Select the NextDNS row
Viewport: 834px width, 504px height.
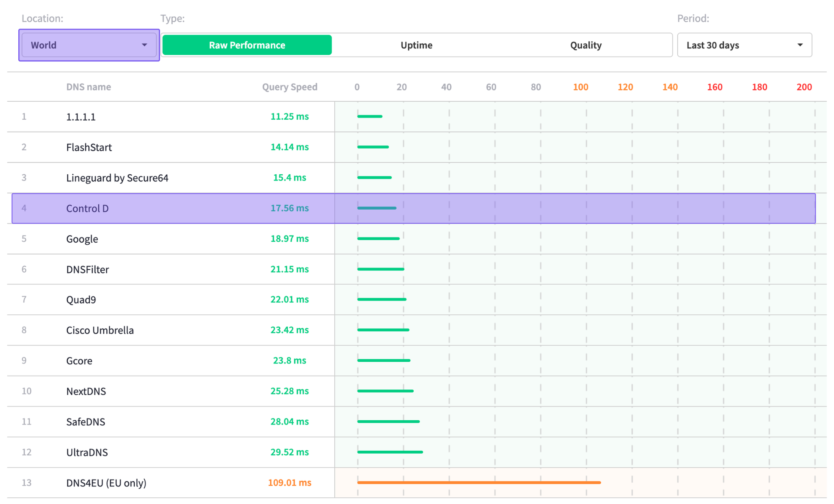click(x=86, y=391)
